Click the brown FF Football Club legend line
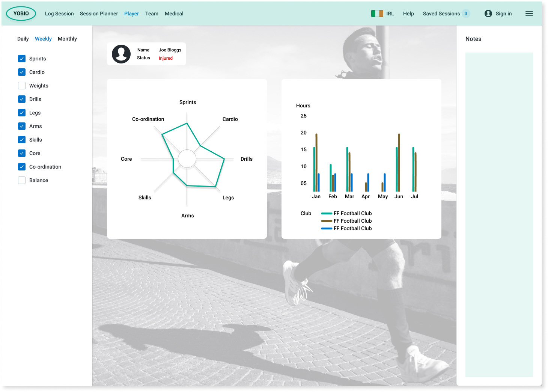 coord(327,221)
